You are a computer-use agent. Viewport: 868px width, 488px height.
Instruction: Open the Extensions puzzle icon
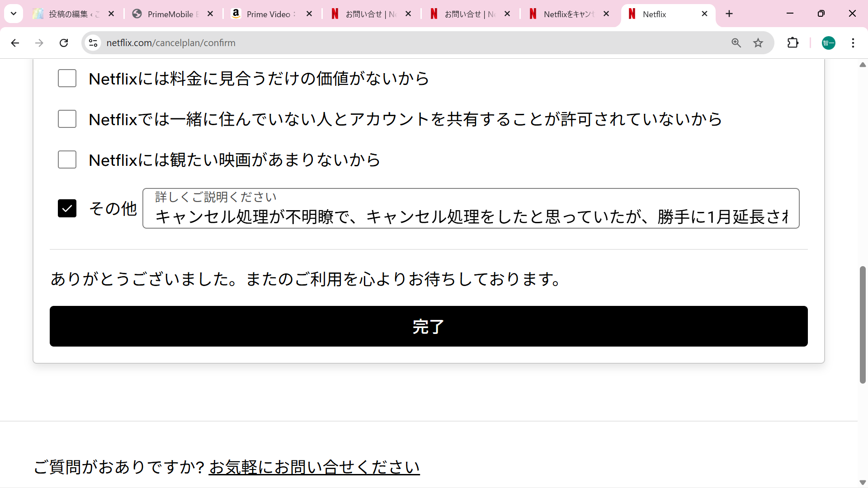pos(793,43)
